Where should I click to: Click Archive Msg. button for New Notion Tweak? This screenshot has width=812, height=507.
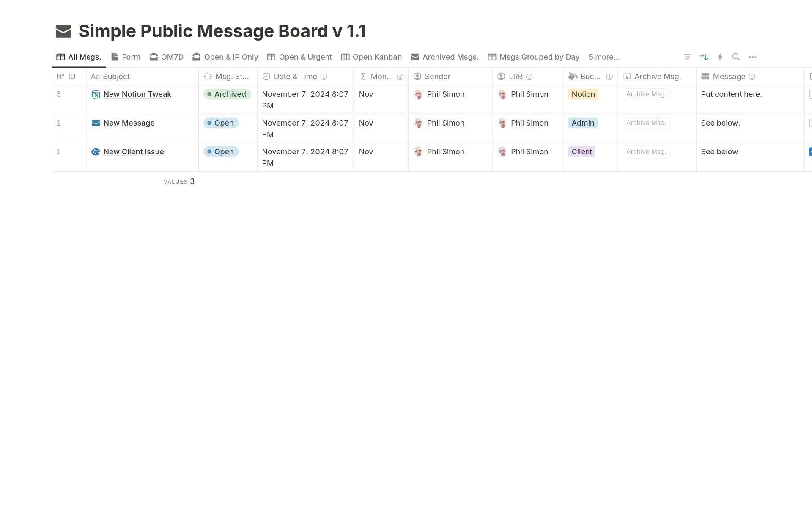coord(646,94)
